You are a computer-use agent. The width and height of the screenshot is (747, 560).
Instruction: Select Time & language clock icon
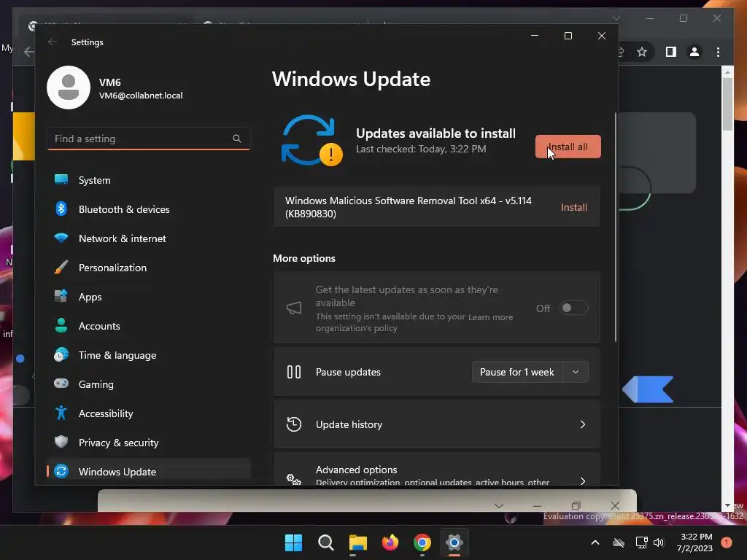tap(61, 355)
